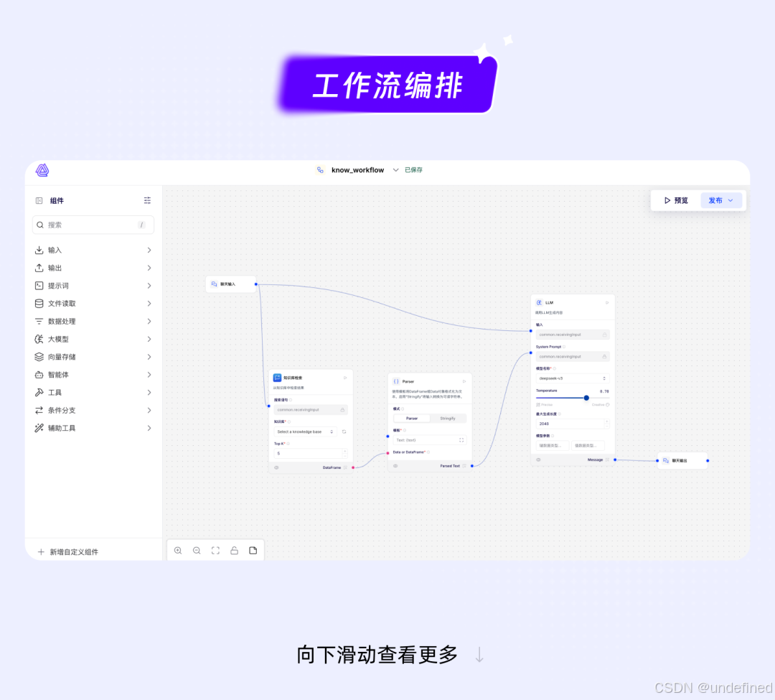Click the app logo in the header
This screenshot has height=700, width=775.
point(42,170)
